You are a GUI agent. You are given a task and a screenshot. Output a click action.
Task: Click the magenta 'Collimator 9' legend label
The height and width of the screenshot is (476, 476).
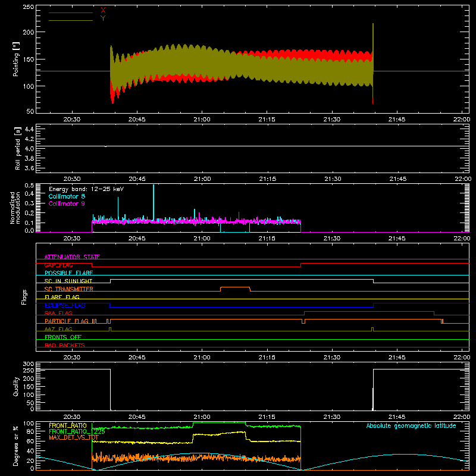[67, 203]
